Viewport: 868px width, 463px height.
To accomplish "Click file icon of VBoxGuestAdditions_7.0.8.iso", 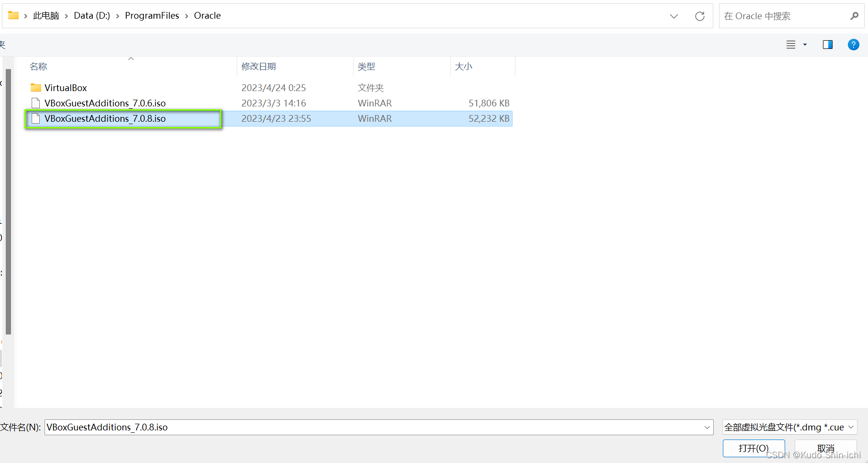I will click(x=35, y=118).
